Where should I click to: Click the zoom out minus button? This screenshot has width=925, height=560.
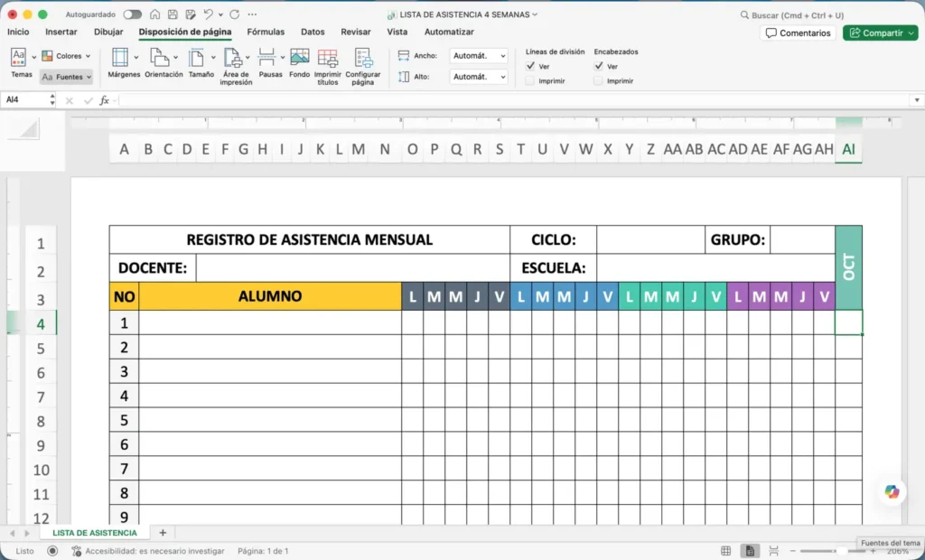point(793,551)
